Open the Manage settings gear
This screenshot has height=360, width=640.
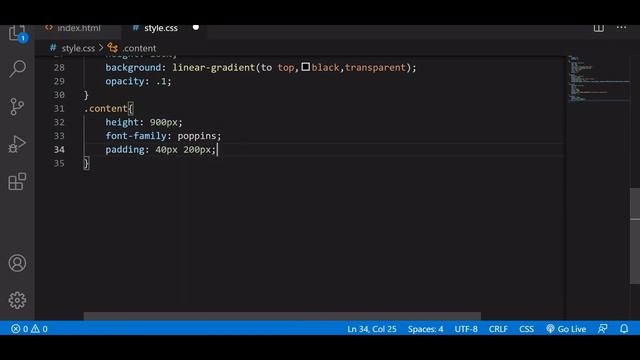[17, 300]
